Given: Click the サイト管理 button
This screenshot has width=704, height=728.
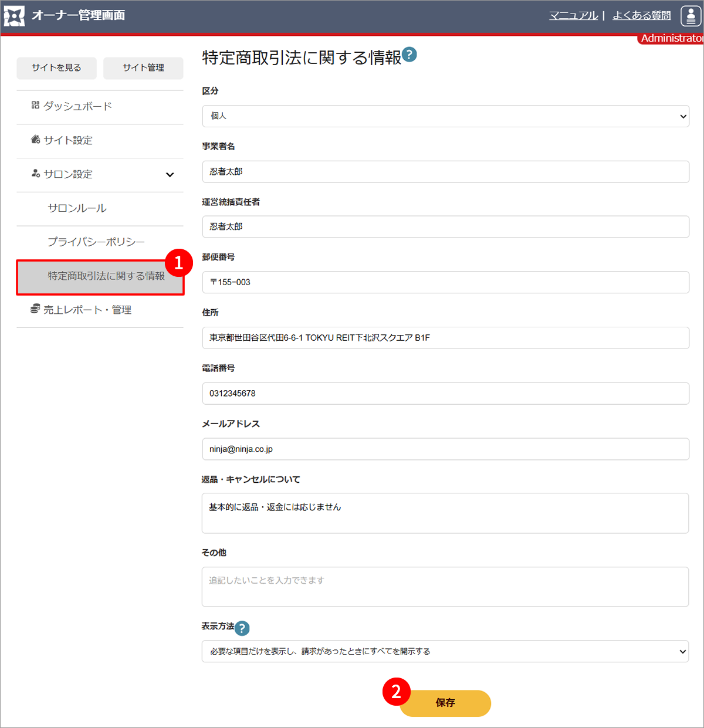Looking at the screenshot, I should [x=143, y=68].
